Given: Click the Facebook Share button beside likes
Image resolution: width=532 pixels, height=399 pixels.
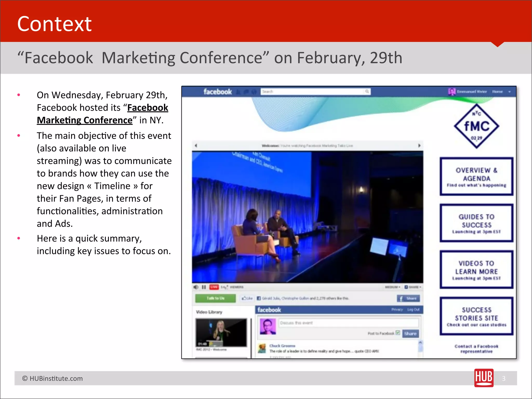Looking at the screenshot, I should (x=408, y=298).
